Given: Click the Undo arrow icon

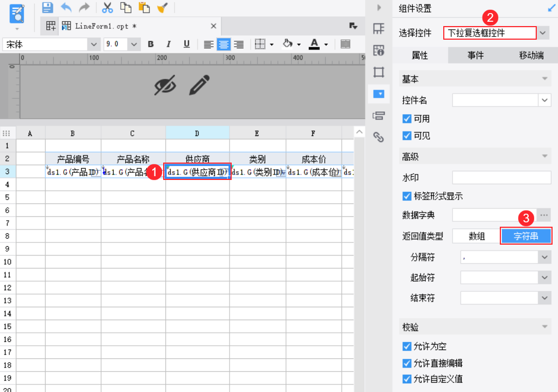Looking at the screenshot, I should tap(66, 7).
